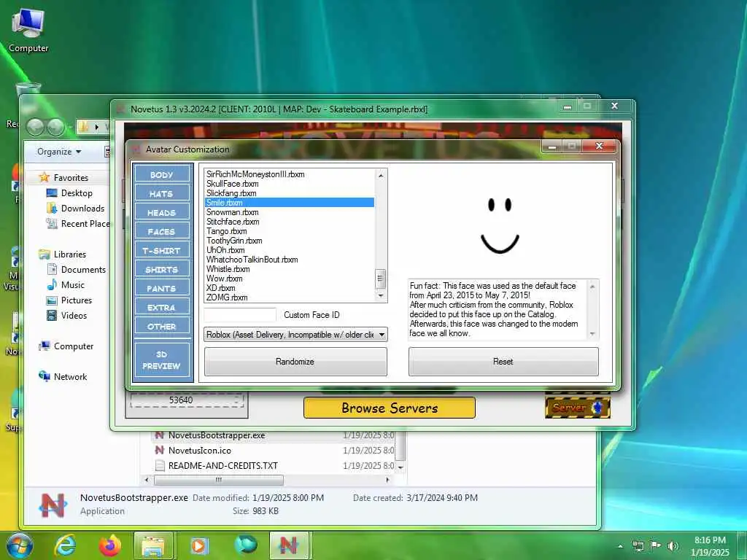Select the PANTS tab
The width and height of the screenshot is (747, 560).
[x=162, y=289]
